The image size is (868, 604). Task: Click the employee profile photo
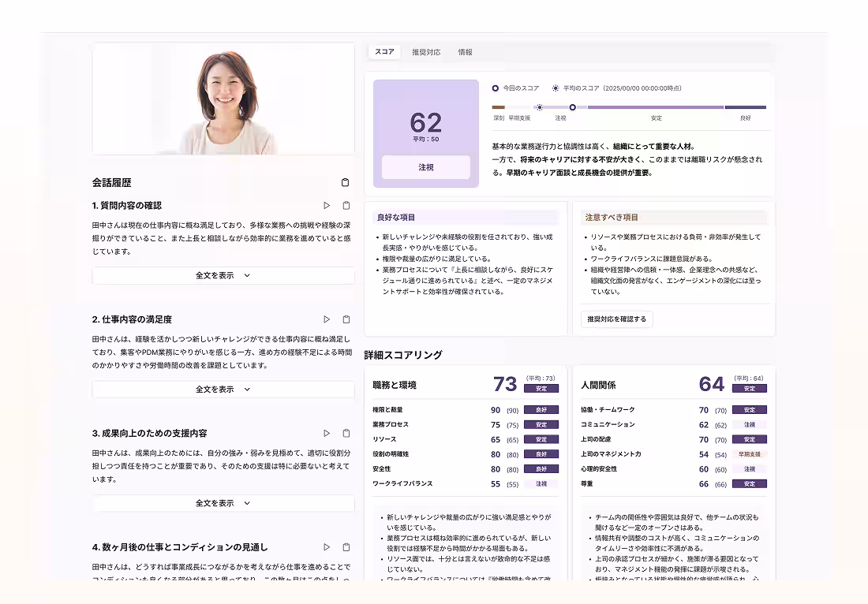pyautogui.click(x=223, y=99)
